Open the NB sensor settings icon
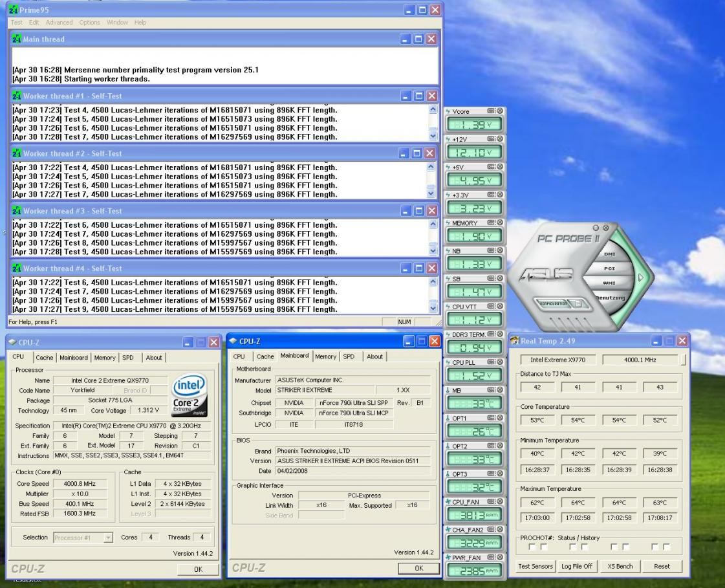This screenshot has width=725, height=588. (x=491, y=250)
